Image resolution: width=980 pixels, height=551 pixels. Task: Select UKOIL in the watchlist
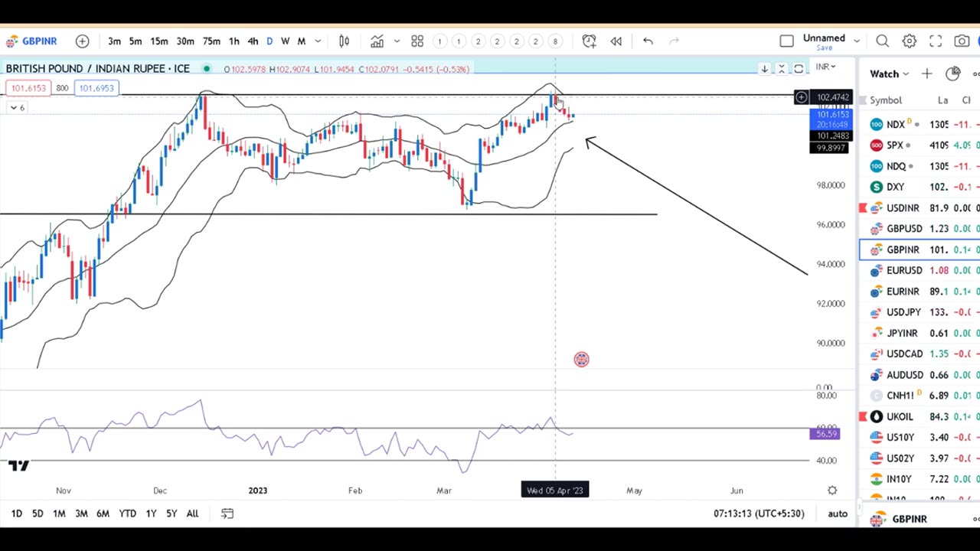920,416
